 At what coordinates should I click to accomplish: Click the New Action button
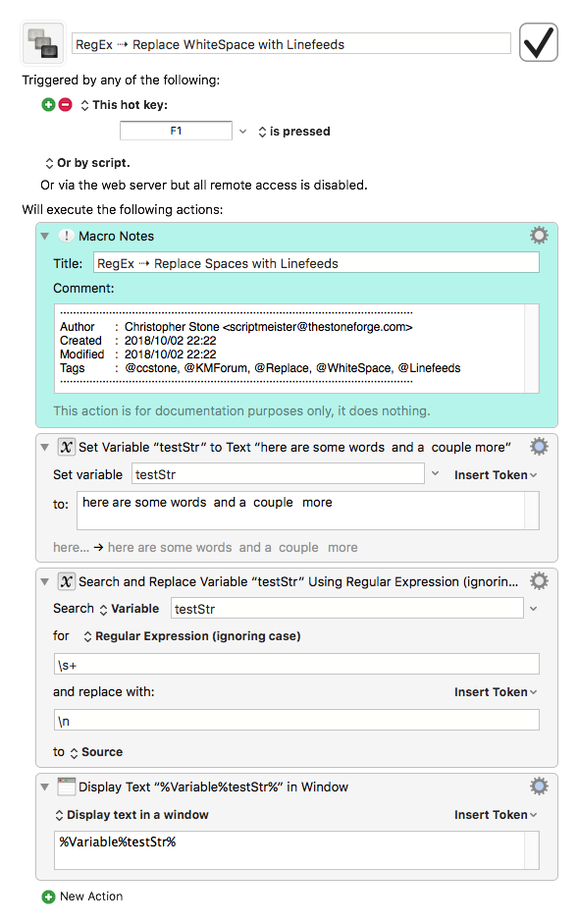coord(81,896)
